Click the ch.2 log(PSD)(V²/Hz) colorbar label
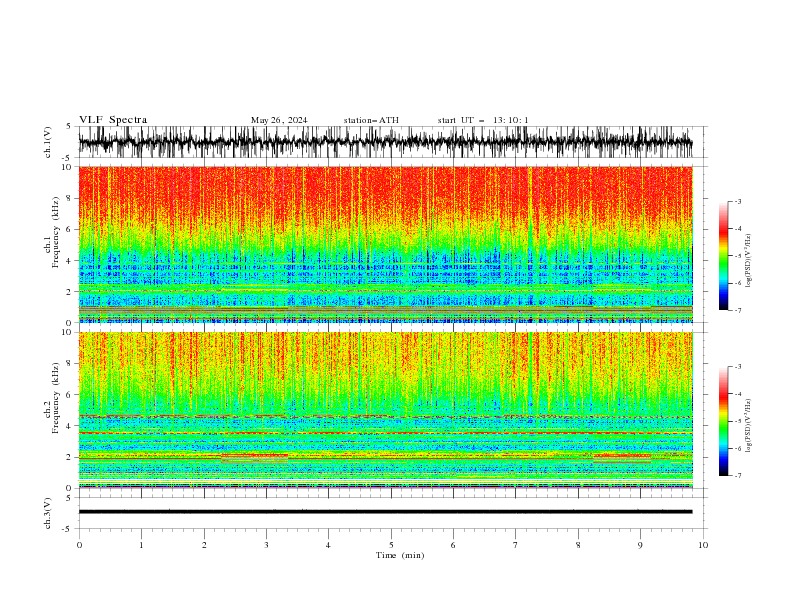 [x=749, y=426]
